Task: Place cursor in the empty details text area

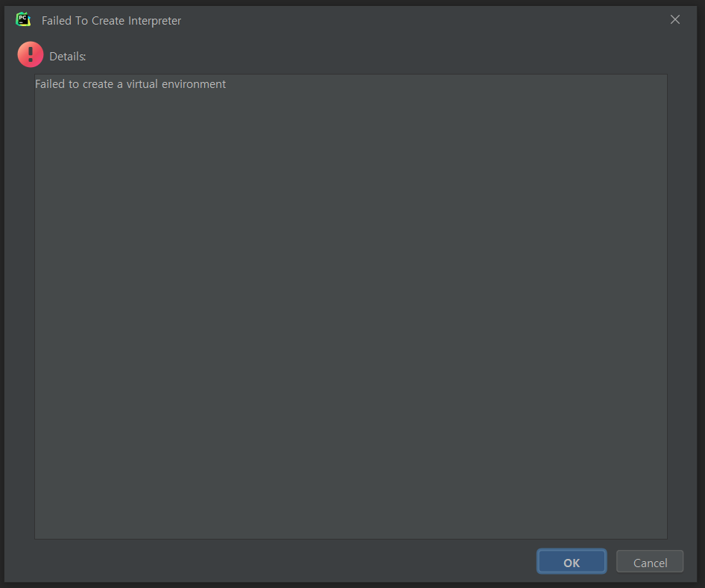Action: (351, 314)
